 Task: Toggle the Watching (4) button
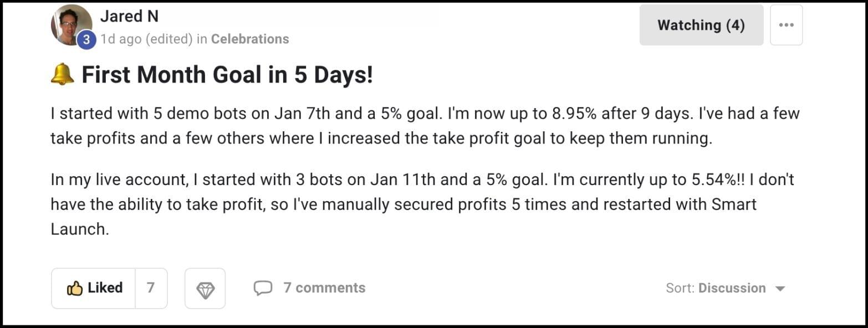pyautogui.click(x=701, y=25)
